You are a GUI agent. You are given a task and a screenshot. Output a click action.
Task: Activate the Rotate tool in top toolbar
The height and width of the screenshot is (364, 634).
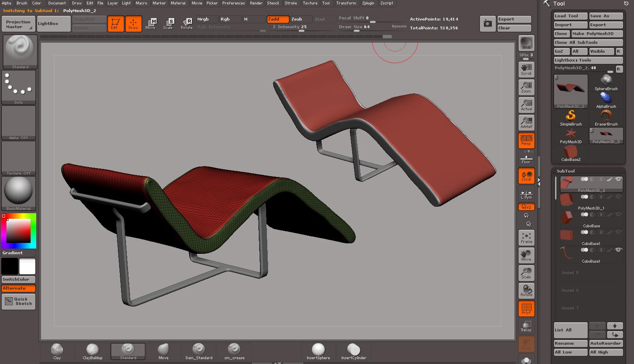(x=187, y=24)
